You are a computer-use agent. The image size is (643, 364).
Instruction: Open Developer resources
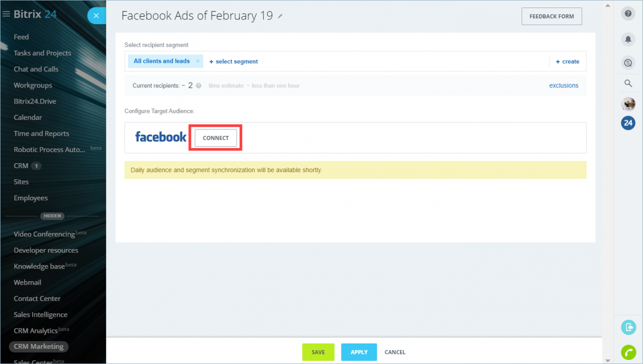pyautogui.click(x=46, y=250)
